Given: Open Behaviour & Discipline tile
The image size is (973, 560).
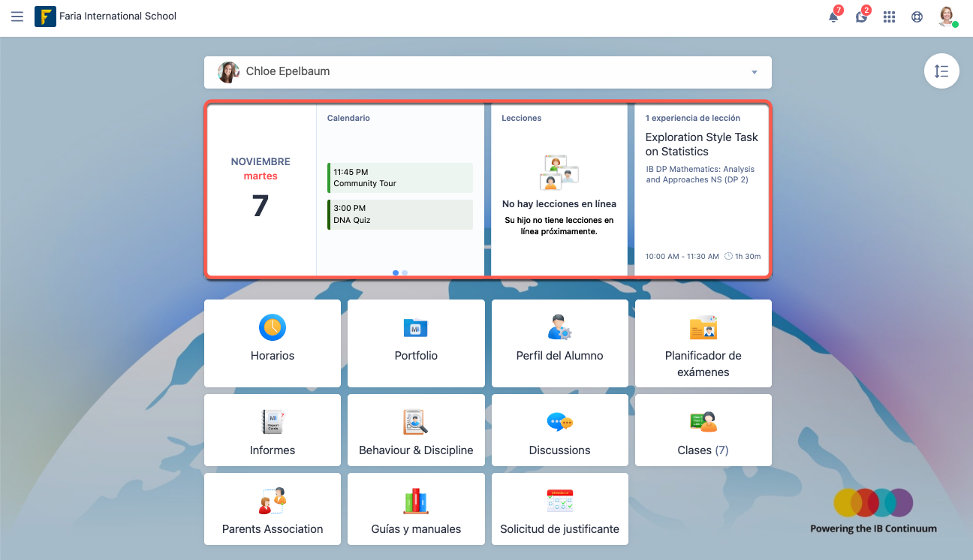Looking at the screenshot, I should point(416,430).
